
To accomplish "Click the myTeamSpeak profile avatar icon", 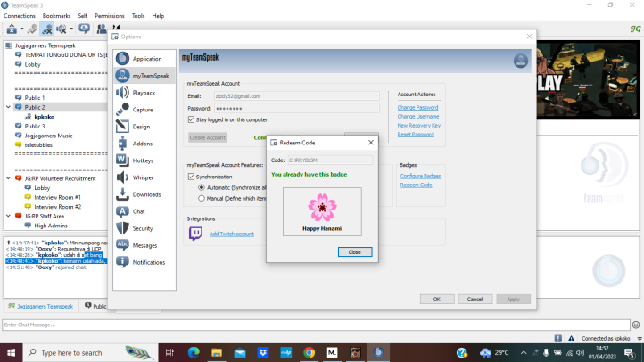I will tap(520, 61).
